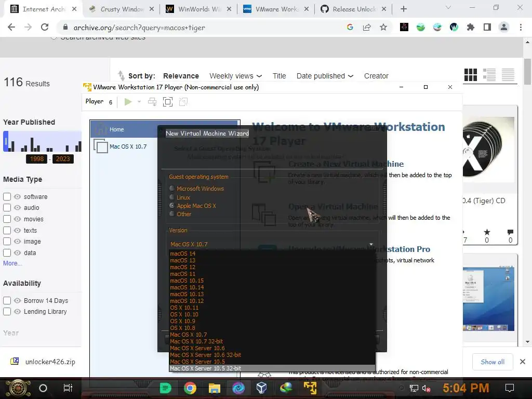Check the data media type checkbox
Viewport: 532px width, 399px height.
coord(7,253)
